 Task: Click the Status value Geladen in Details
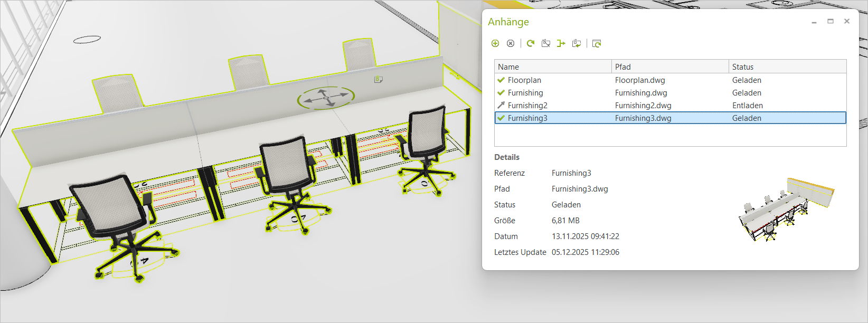[x=566, y=205]
